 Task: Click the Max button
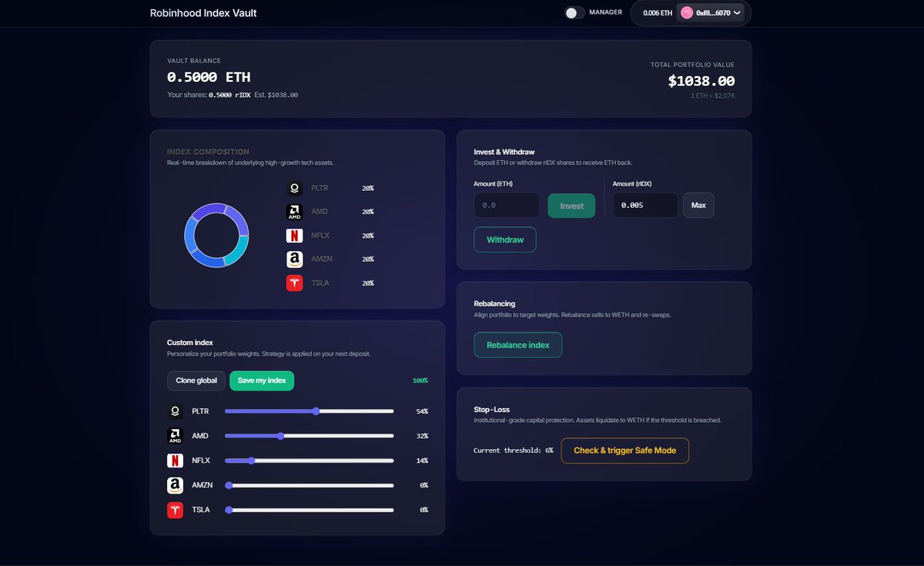[698, 206]
